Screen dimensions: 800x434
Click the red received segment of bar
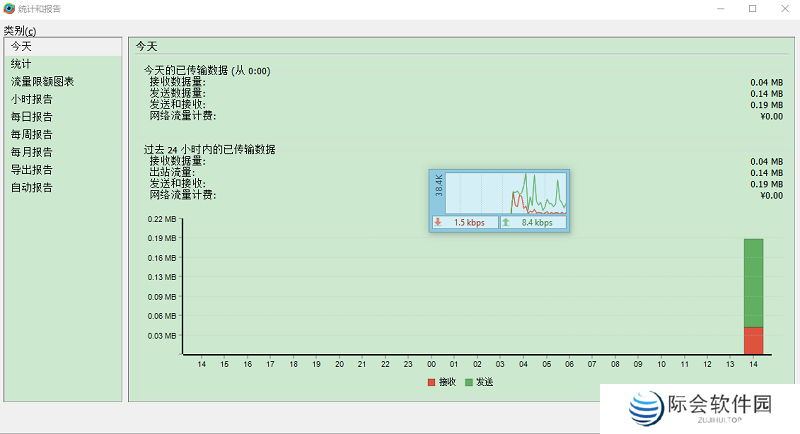point(754,341)
